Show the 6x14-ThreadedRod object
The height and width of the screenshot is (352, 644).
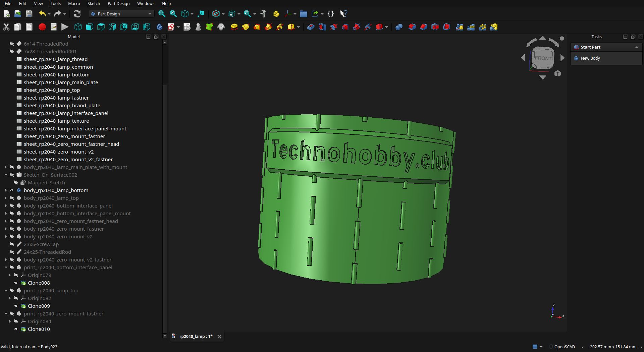[x=12, y=44]
